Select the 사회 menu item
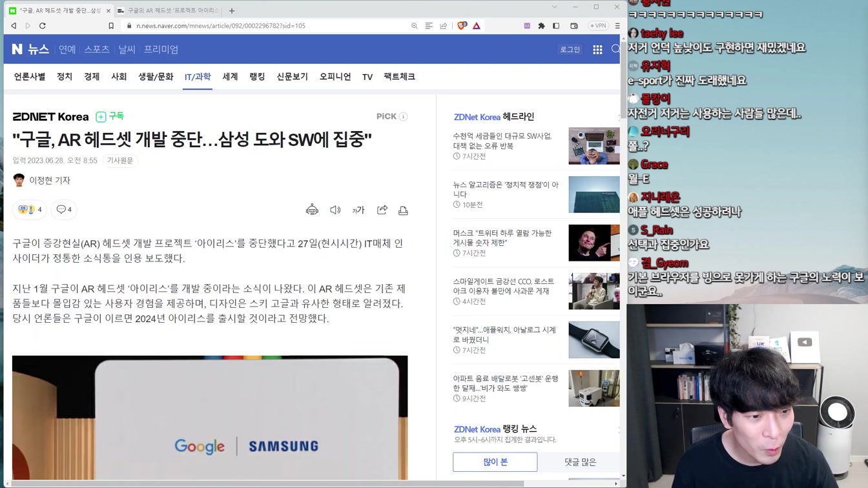Screen dimensions: 868x488 (119, 77)
